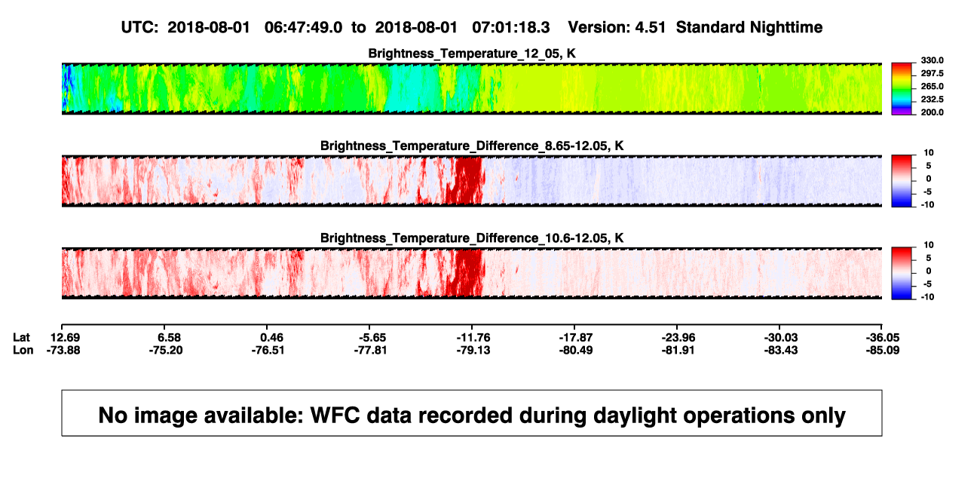Click the 10.6-12.05 difference image strip

coord(472,273)
